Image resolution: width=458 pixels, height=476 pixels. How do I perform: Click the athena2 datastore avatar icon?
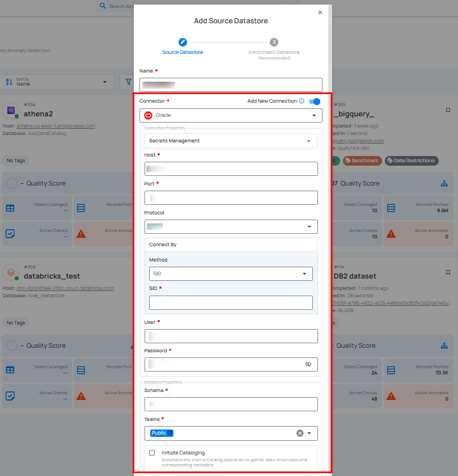coord(12,109)
